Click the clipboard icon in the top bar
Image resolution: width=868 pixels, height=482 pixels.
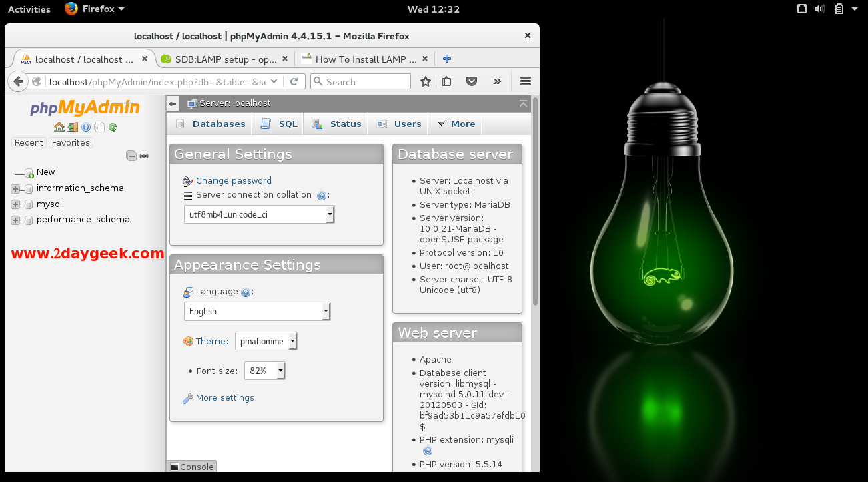click(839, 9)
